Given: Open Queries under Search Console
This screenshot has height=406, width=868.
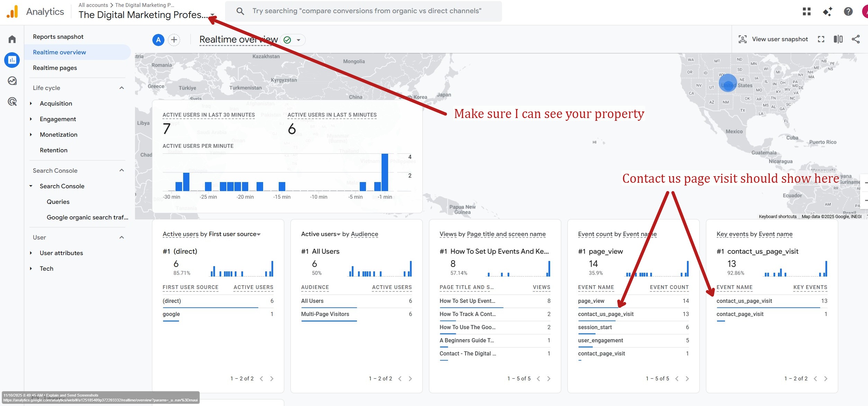Looking at the screenshot, I should point(58,201).
